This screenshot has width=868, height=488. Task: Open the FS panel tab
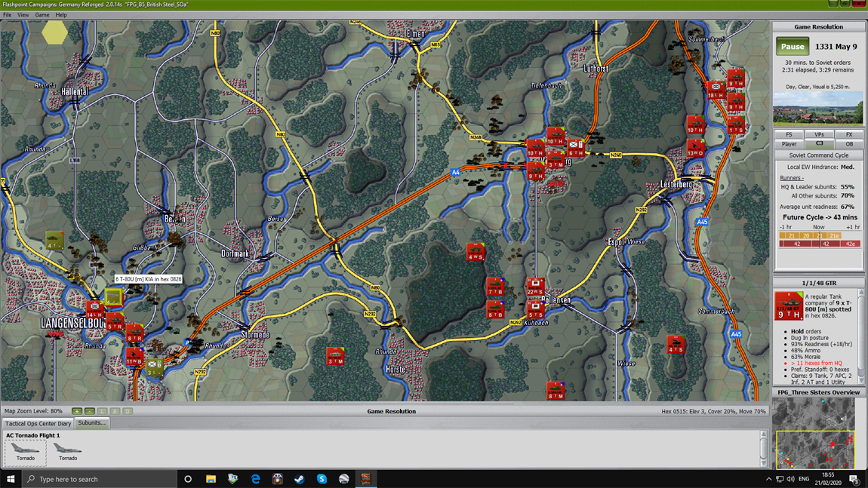click(x=789, y=134)
